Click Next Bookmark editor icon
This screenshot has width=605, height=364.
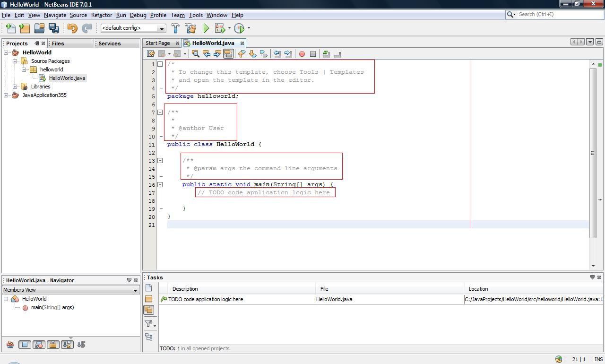click(x=252, y=54)
